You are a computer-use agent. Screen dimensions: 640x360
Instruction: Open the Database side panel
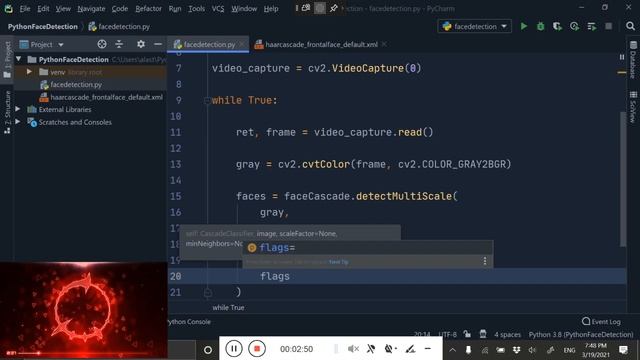pyautogui.click(x=633, y=60)
